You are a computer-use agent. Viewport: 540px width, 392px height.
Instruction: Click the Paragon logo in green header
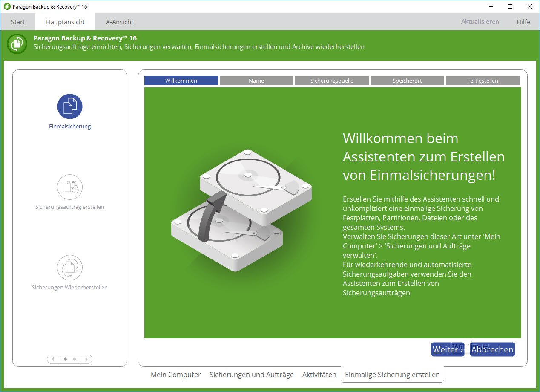coord(17,43)
